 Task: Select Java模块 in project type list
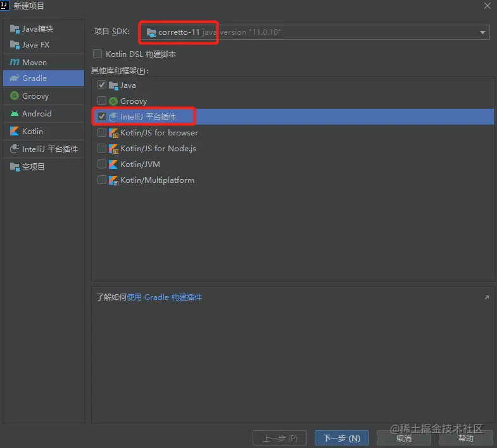[44, 29]
